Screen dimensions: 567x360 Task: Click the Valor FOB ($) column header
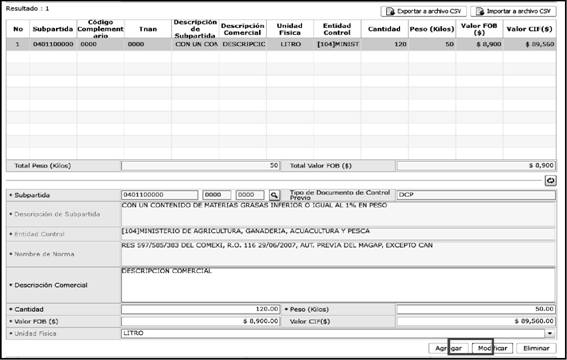pyautogui.click(x=479, y=29)
